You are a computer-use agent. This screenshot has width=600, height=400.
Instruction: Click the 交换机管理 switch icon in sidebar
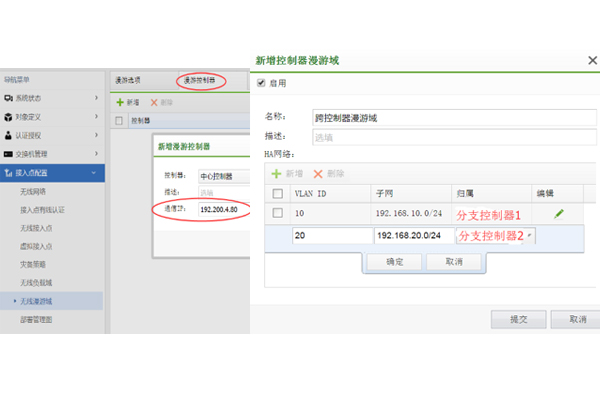[x=9, y=153]
